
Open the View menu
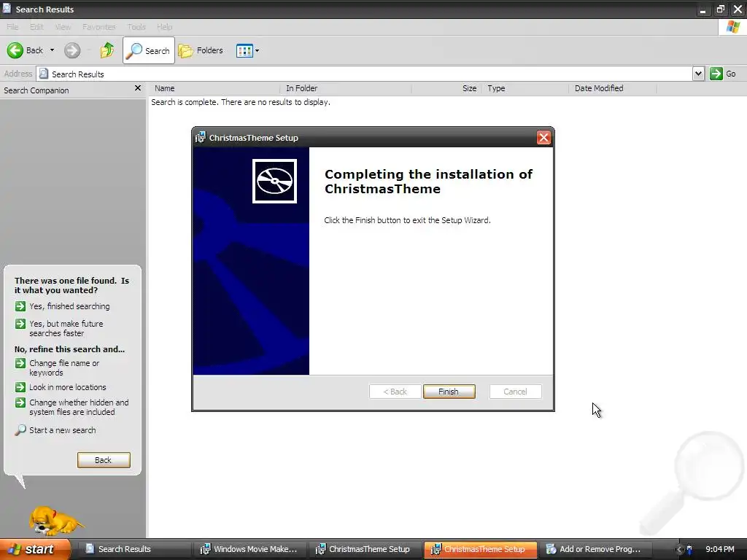point(63,27)
